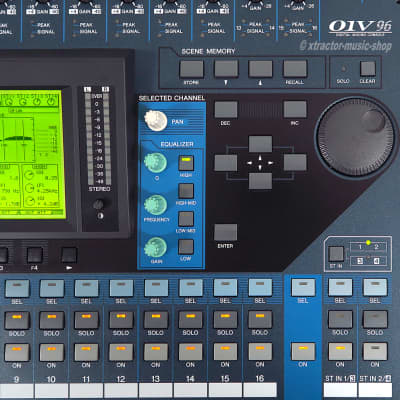Viewport: 400px width, 400px height.
Task: Select channel 15 with its SEL button
Action: (225, 288)
